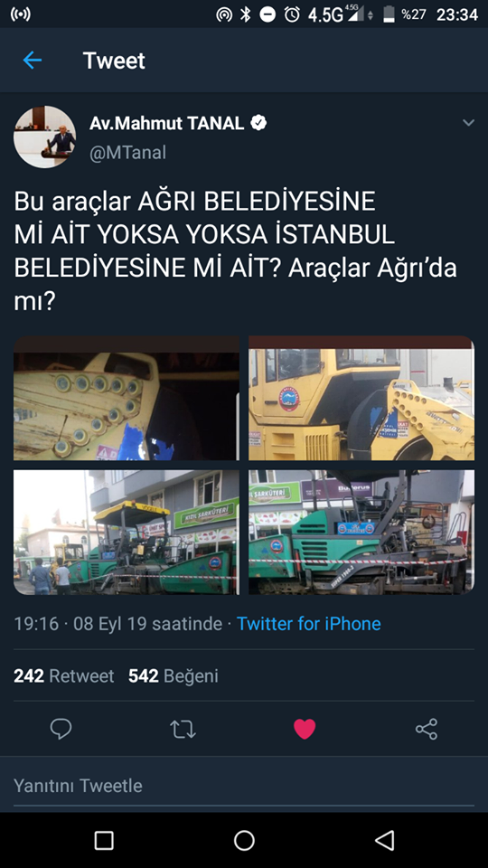Retweet using the arrows icon

(x=183, y=729)
